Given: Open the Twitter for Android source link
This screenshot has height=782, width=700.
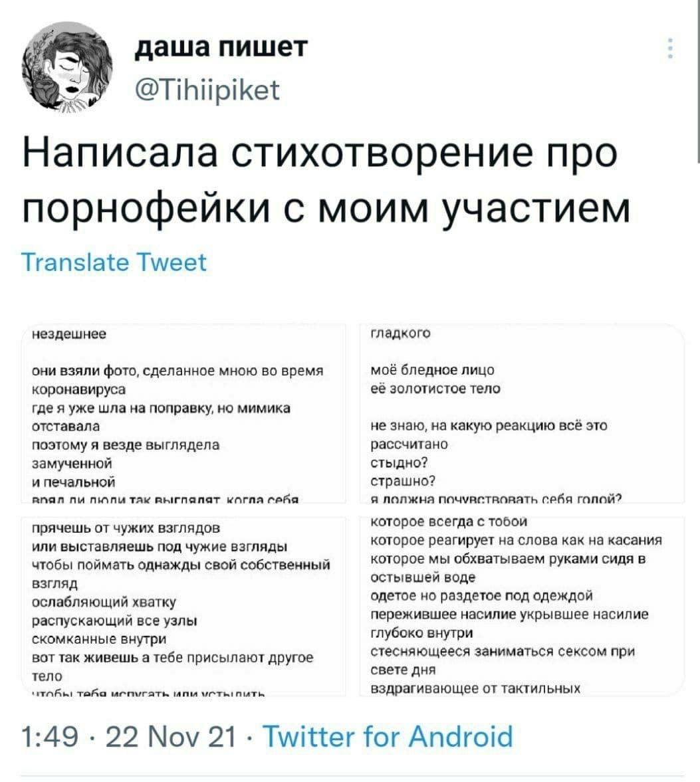Looking at the screenshot, I should pyautogui.click(x=388, y=737).
